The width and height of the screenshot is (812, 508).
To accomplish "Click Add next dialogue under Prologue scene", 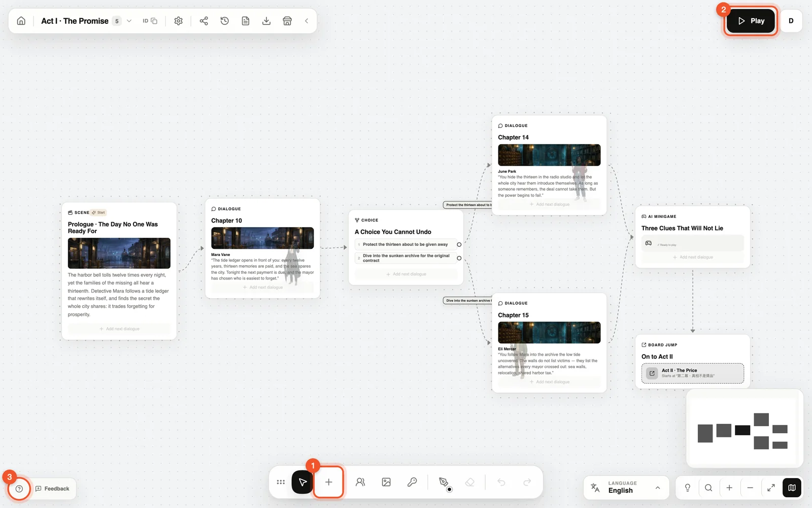I will click(x=119, y=329).
